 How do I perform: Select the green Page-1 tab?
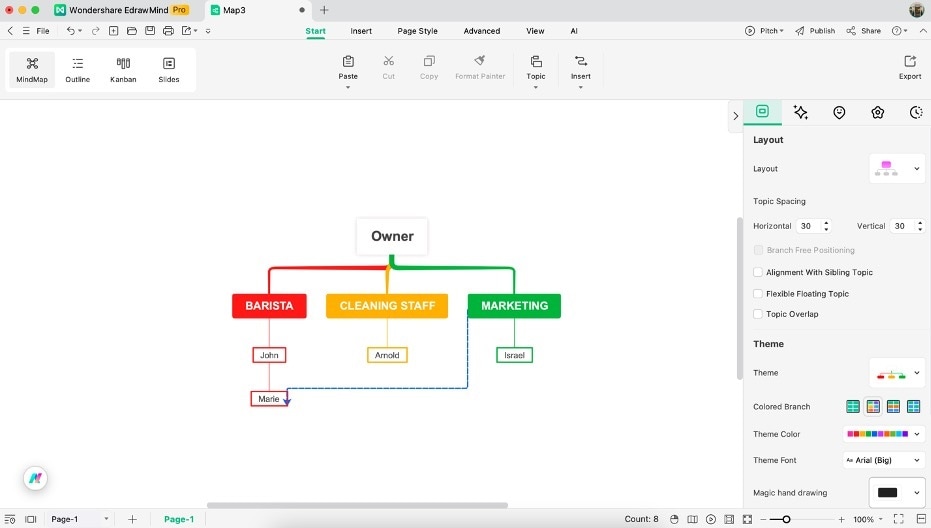(x=179, y=519)
